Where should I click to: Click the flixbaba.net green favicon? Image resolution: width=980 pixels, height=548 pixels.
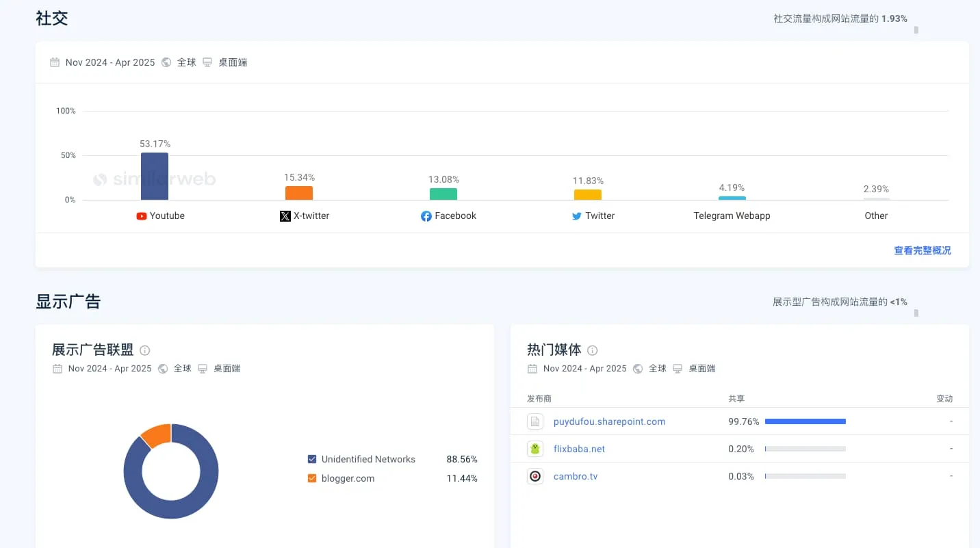[x=535, y=449]
